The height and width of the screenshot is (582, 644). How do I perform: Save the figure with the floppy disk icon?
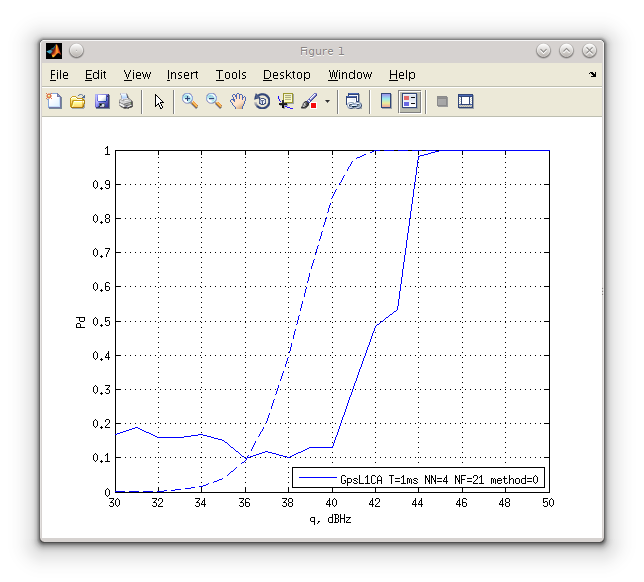[101, 101]
